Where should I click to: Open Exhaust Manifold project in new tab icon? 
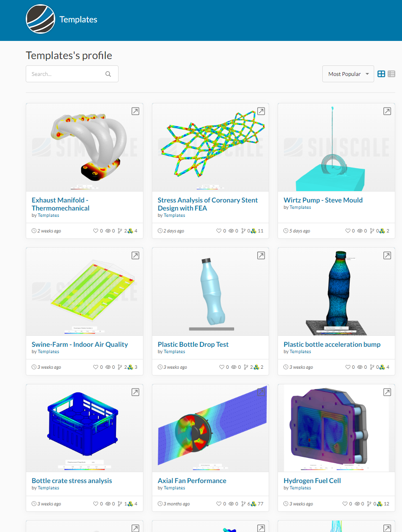click(135, 111)
